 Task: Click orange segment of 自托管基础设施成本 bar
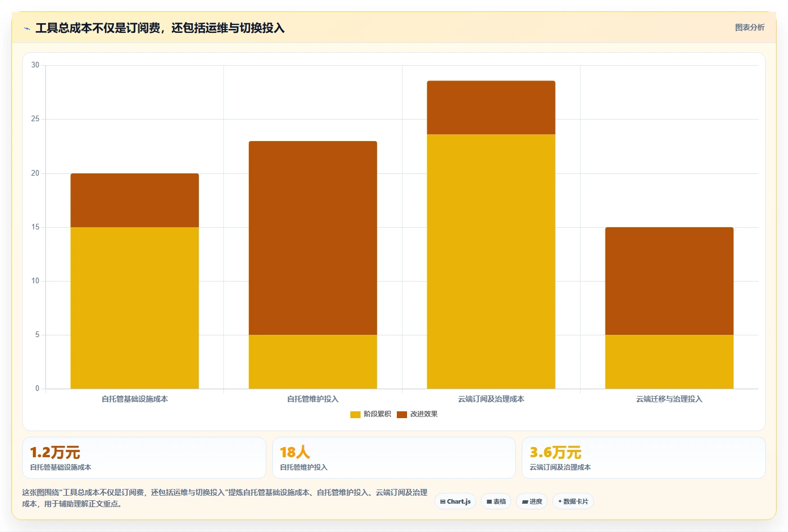pos(134,201)
